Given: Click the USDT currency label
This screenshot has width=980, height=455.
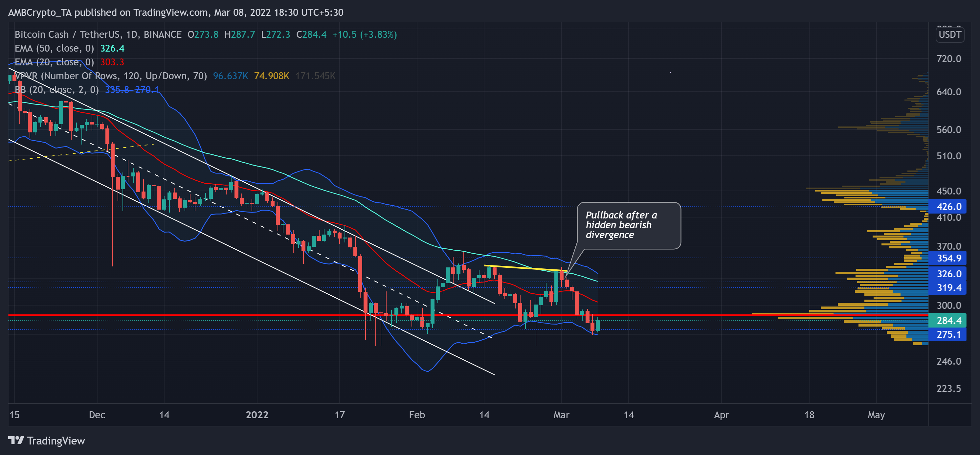Looking at the screenshot, I should tap(949, 34).
